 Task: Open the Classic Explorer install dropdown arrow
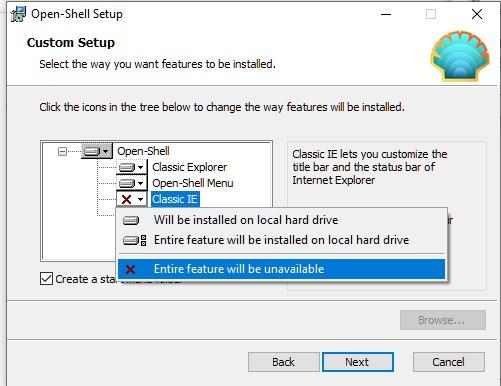pos(141,167)
